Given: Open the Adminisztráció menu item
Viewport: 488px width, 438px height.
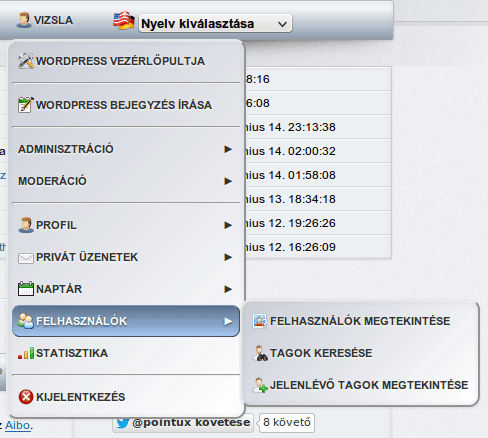Looking at the screenshot, I should tap(126, 149).
